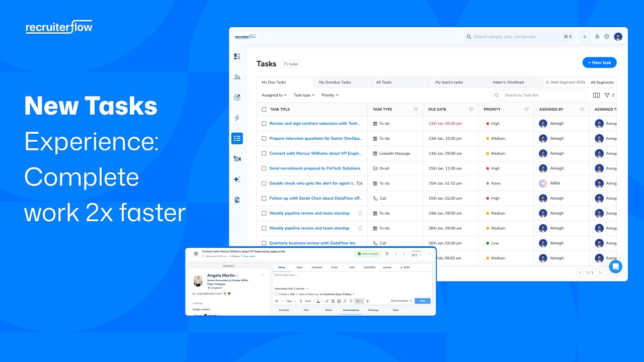Open the lightning automation sidebar icon
The height and width of the screenshot is (362, 644).
coord(237,118)
